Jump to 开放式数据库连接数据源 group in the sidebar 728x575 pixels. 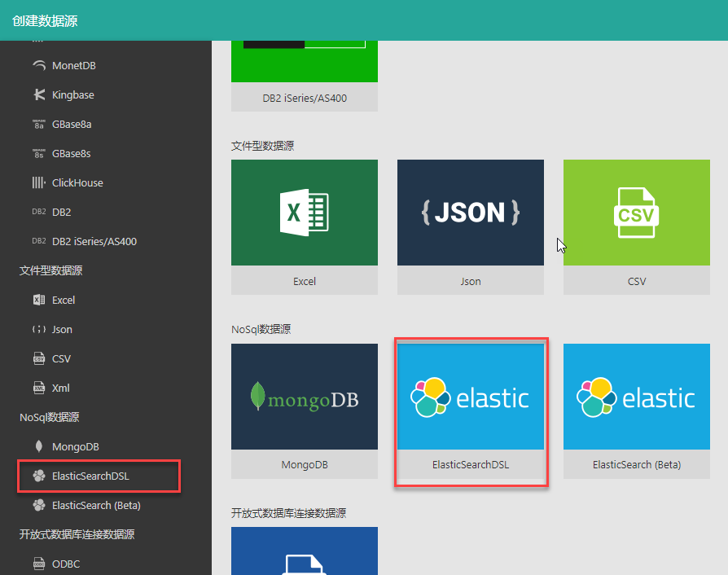coord(77,534)
